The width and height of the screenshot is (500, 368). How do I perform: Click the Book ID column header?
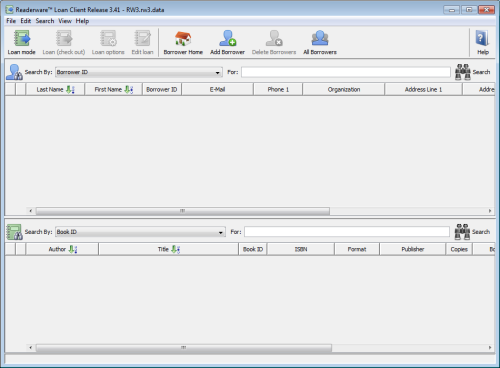(253, 249)
